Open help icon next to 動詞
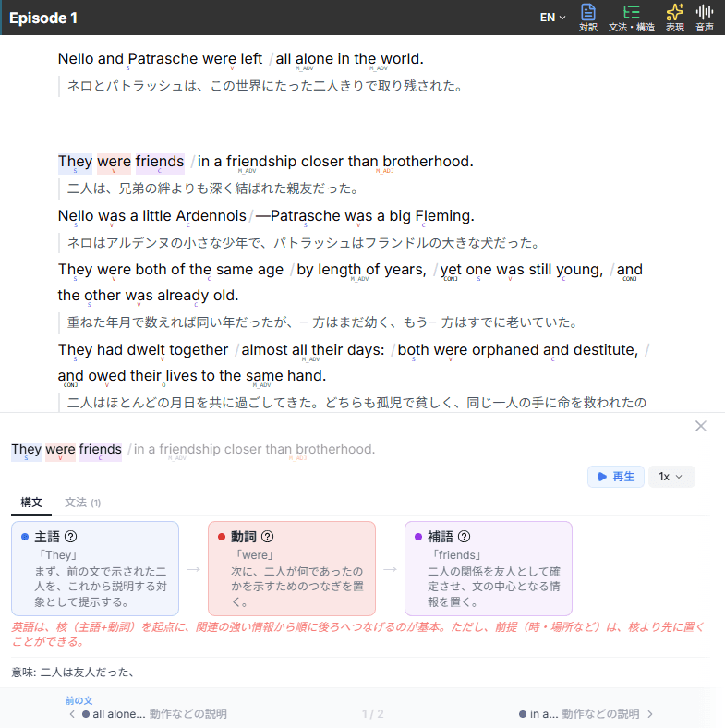The height and width of the screenshot is (728, 725). point(267,536)
